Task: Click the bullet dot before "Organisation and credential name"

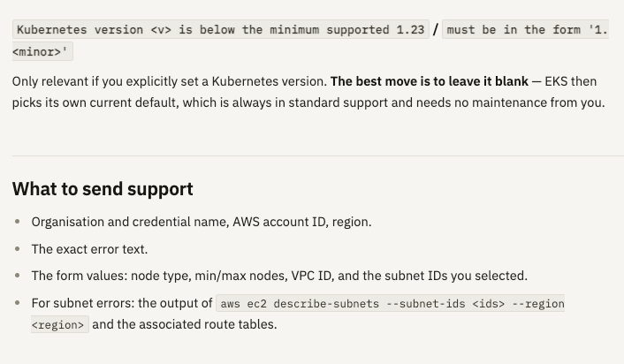Action: [17, 222]
